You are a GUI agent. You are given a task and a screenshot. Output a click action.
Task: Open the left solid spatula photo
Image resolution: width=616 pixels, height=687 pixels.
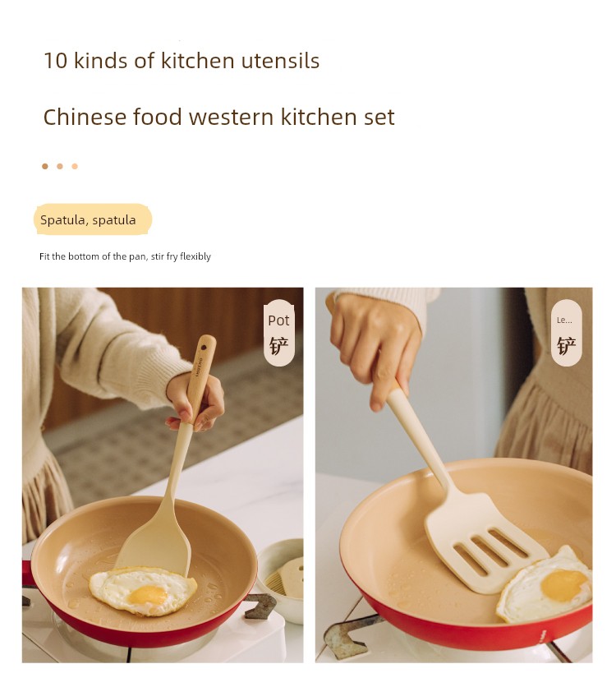(163, 475)
